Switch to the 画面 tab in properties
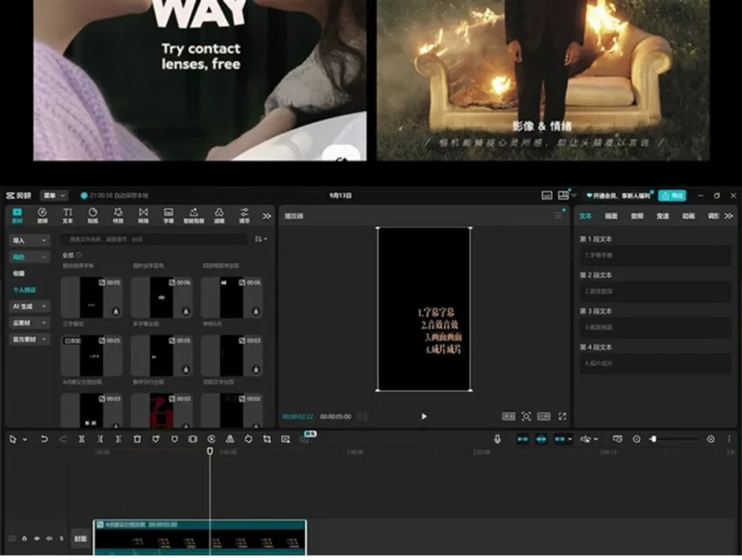This screenshot has height=560, width=742. pos(611,216)
